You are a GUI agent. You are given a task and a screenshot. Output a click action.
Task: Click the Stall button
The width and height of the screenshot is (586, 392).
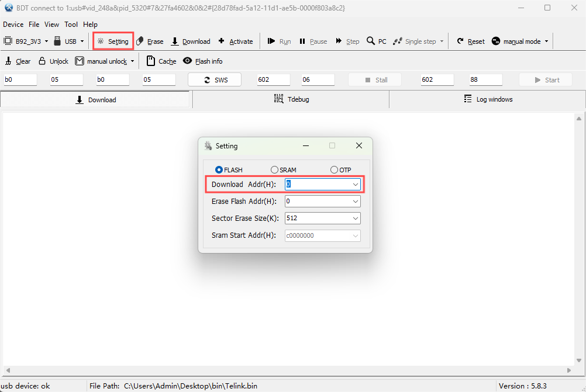click(375, 79)
